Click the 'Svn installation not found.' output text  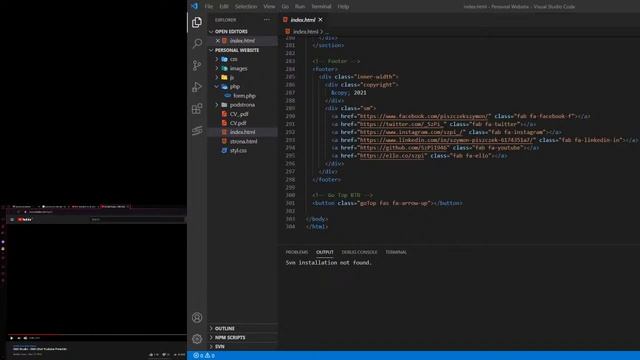coord(329,263)
